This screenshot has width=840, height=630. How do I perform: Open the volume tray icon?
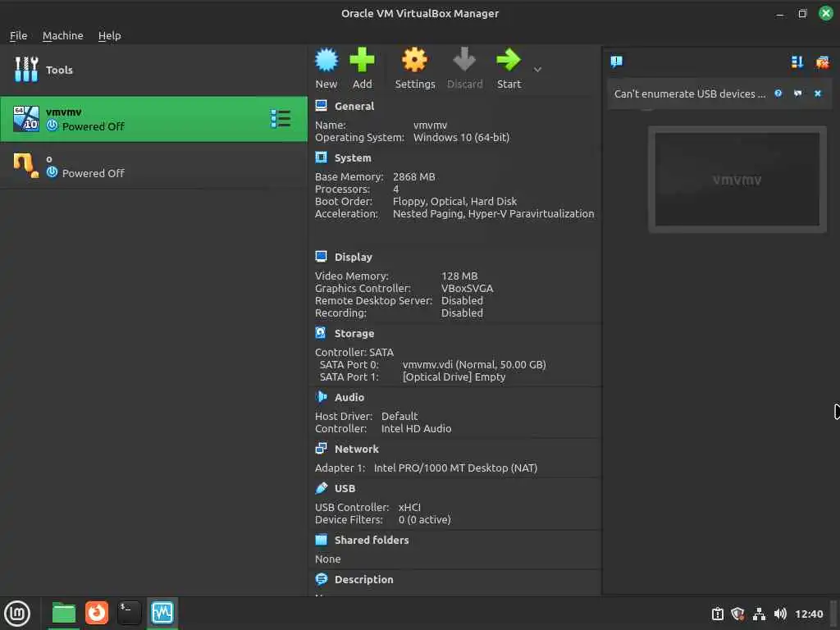point(780,614)
